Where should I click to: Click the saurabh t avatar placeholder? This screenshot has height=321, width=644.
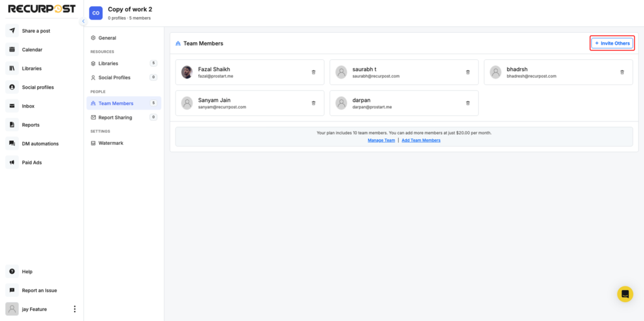click(341, 72)
